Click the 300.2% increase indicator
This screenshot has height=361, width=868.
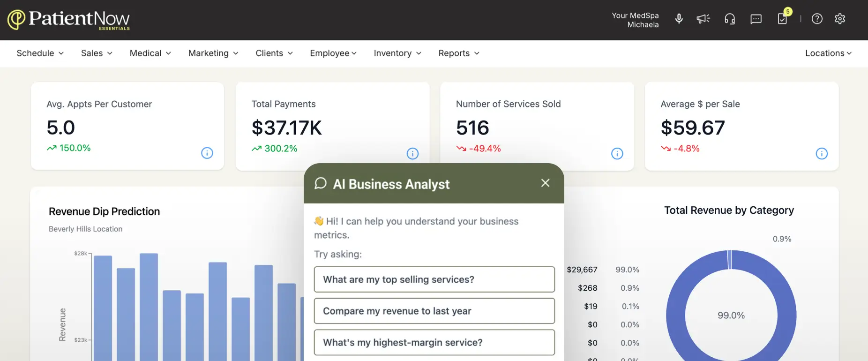(x=274, y=149)
